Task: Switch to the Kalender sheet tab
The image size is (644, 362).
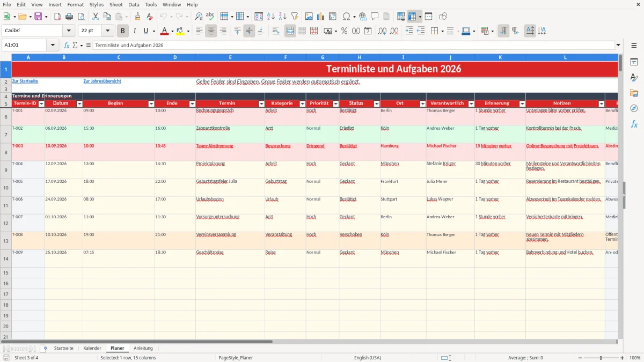Action: [92, 349]
